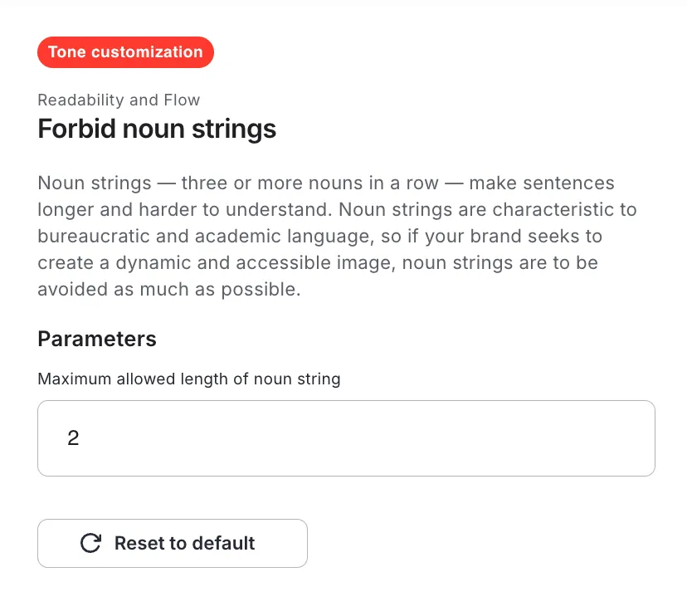
Task: Click the word customization in the red badge
Action: point(147,52)
